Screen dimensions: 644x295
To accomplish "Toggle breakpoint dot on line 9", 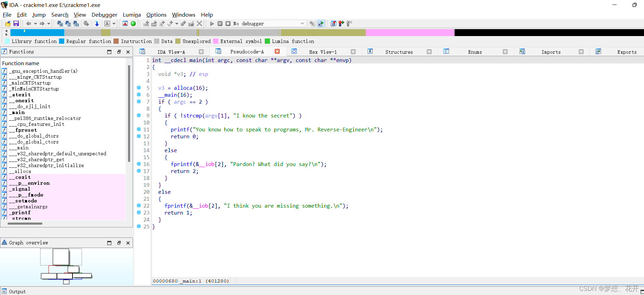I will pos(139,115).
